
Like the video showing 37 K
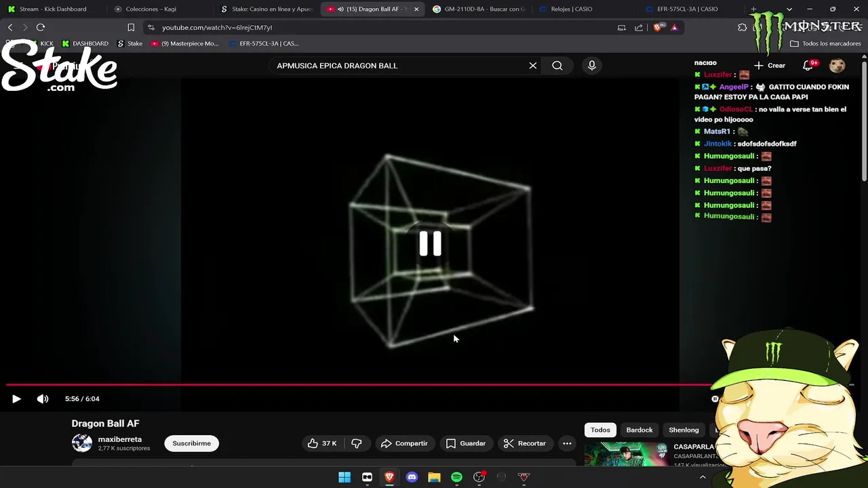click(322, 443)
